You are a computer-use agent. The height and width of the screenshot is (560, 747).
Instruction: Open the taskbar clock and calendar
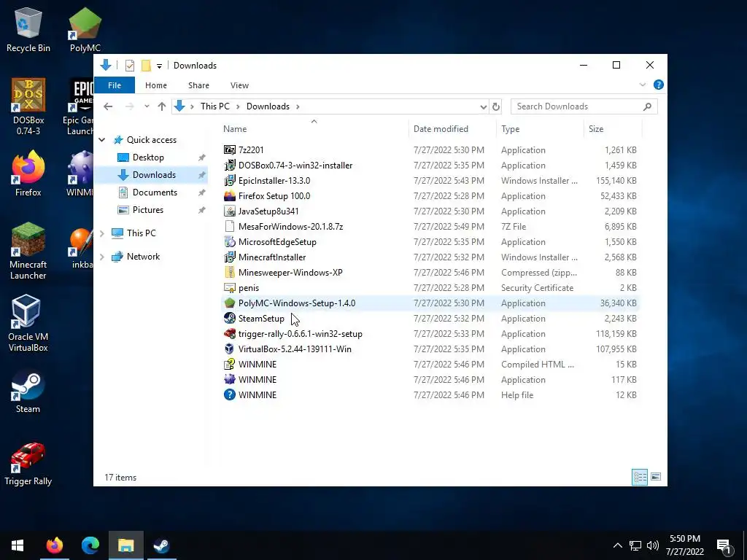tap(684, 545)
